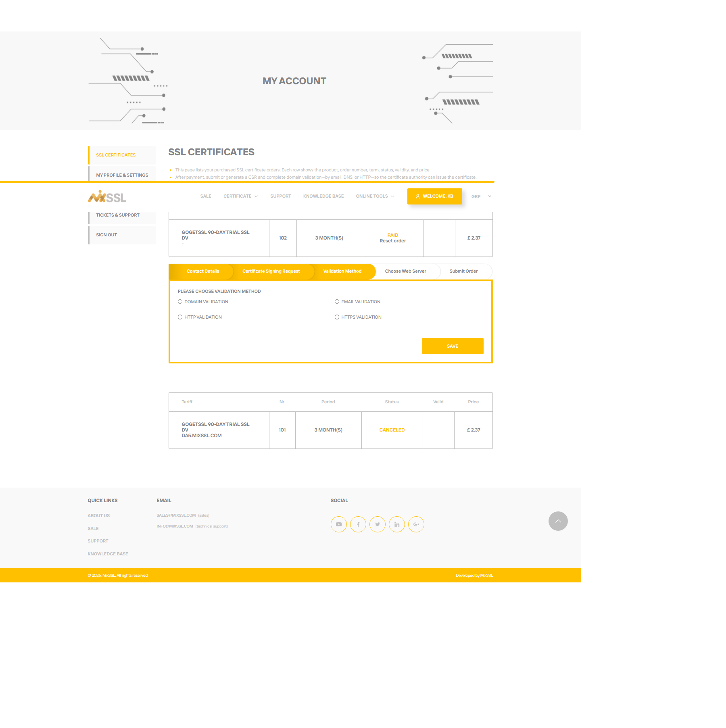Select HTTP Validation radio button
726x728 pixels.
tap(180, 317)
